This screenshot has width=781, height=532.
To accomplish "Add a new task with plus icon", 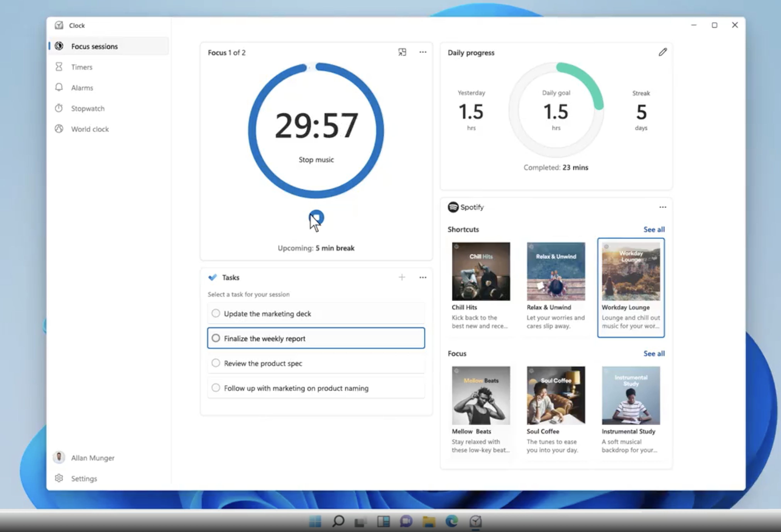I will tap(402, 277).
